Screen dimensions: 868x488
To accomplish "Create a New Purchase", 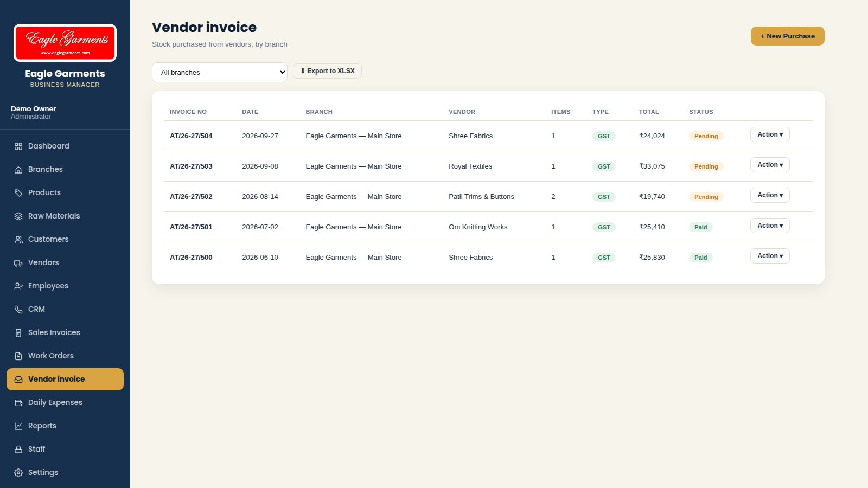I will (788, 36).
